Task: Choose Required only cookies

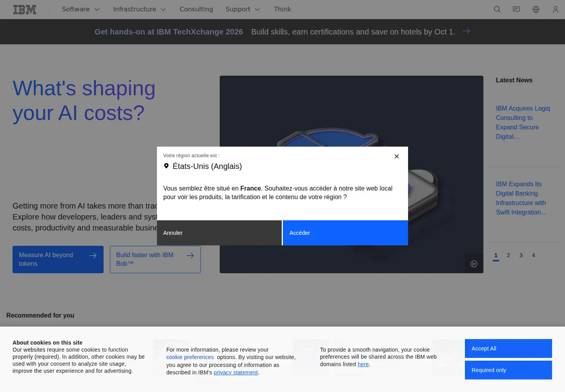Action: 508,370
